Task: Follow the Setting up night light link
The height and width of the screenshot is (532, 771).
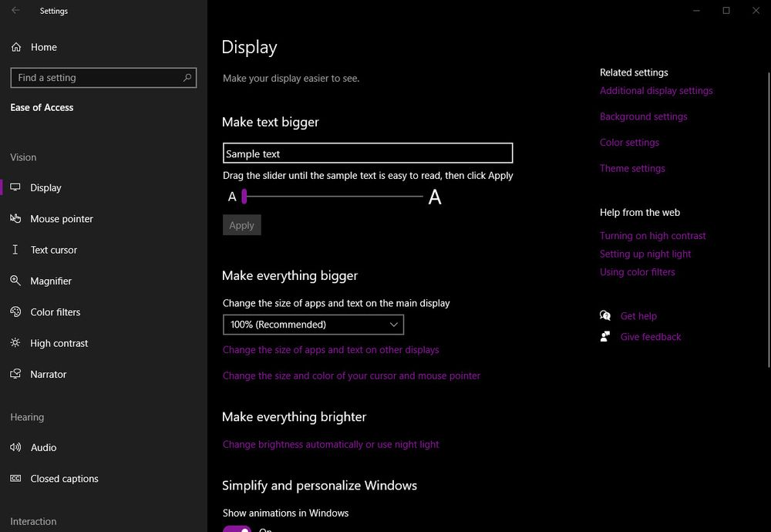Action: coord(645,254)
